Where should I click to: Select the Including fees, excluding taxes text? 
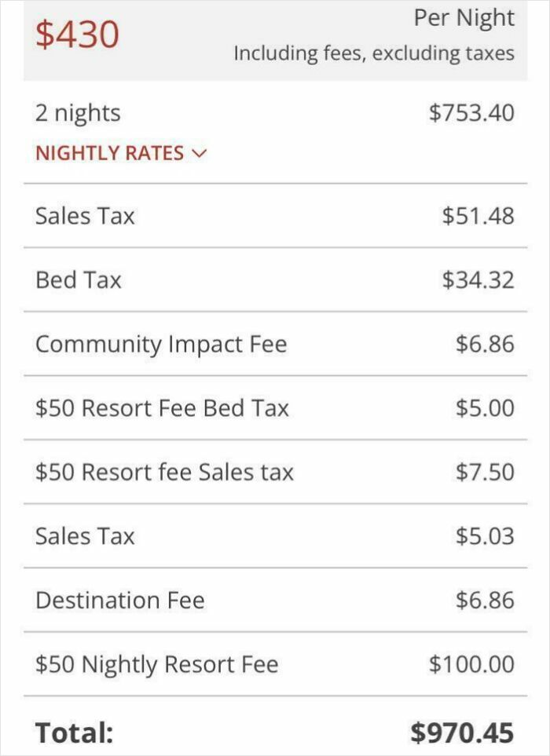tap(373, 54)
